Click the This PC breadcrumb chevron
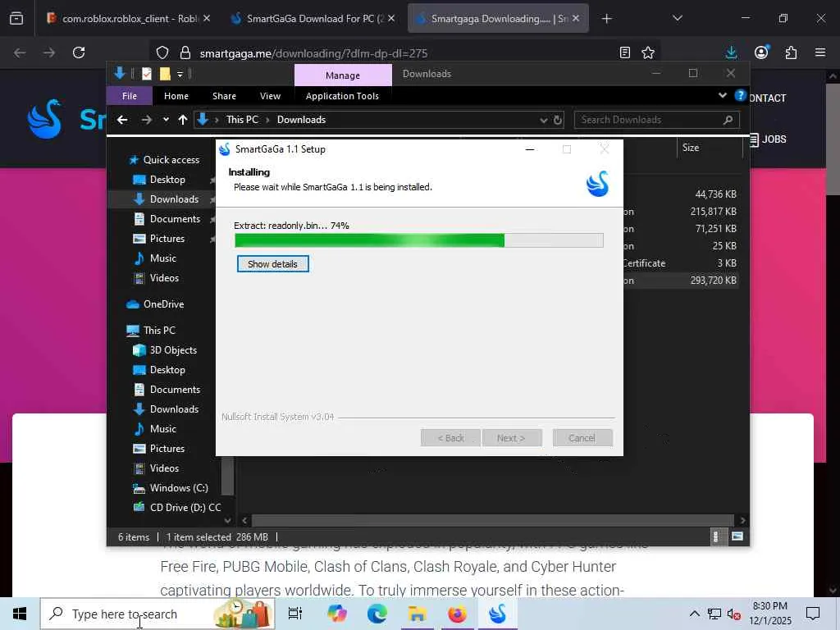The image size is (840, 630). (x=267, y=120)
